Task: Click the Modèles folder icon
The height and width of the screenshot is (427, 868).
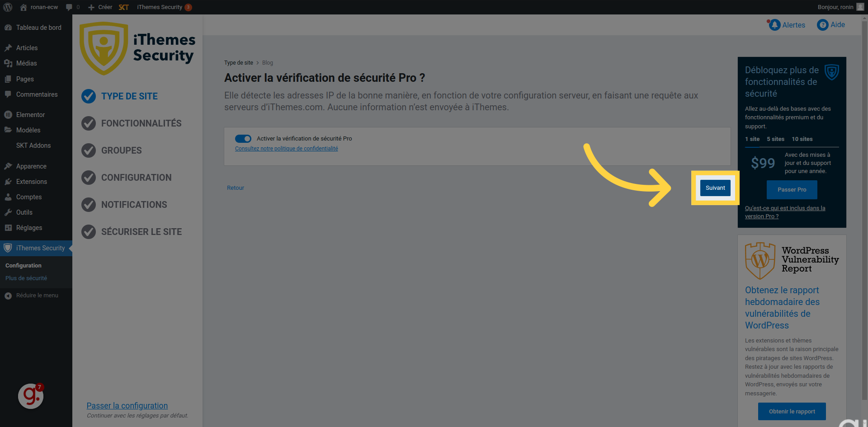Action: click(x=8, y=130)
